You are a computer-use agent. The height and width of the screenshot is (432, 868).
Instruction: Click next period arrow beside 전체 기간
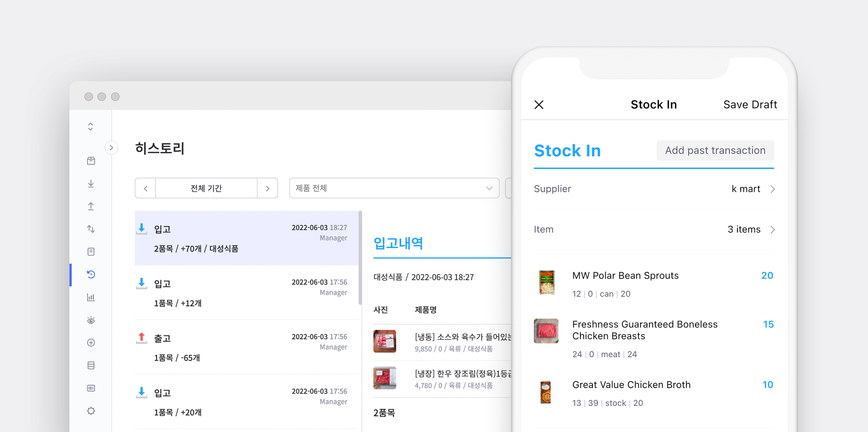pyautogui.click(x=268, y=188)
